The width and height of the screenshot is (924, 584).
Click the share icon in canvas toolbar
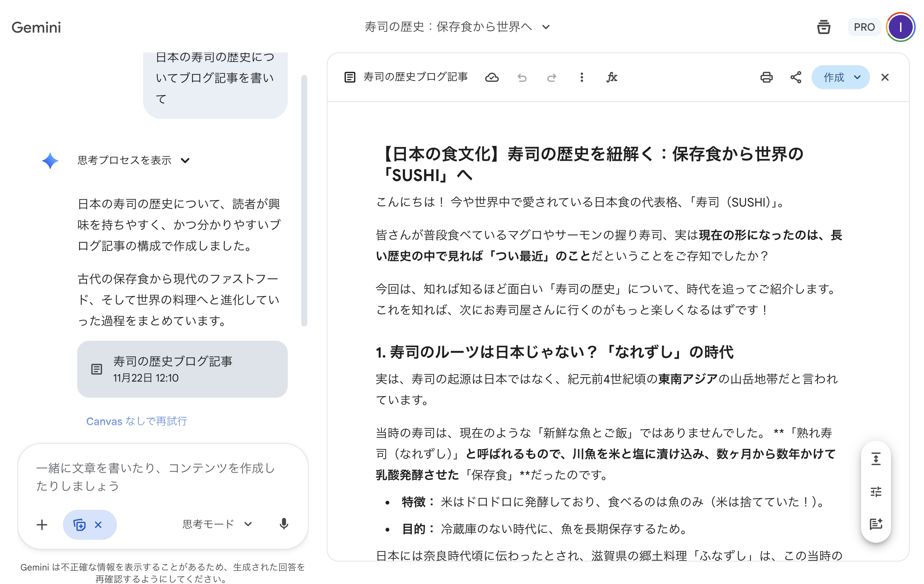pyautogui.click(x=795, y=78)
